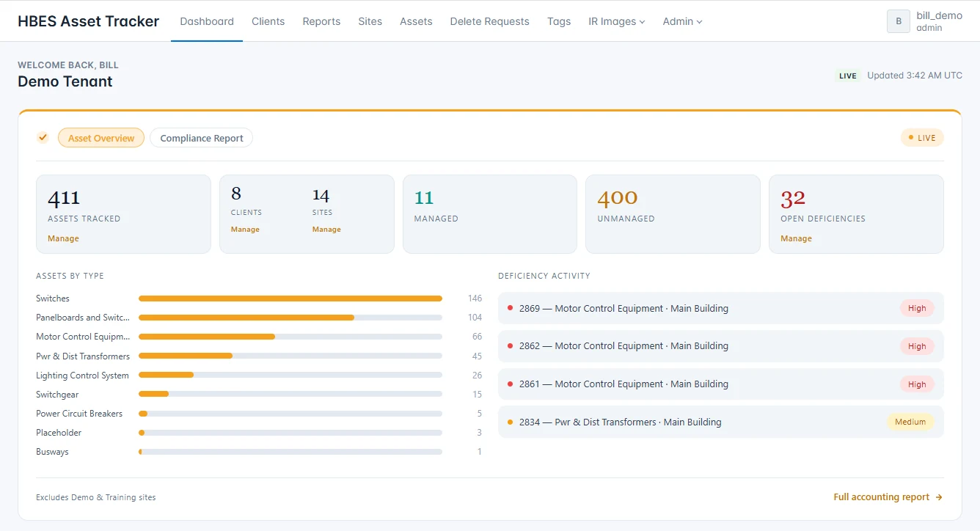Viewport: 980px width, 531px height.
Task: Click the Switches label in Assets by Type
Action: (x=53, y=299)
